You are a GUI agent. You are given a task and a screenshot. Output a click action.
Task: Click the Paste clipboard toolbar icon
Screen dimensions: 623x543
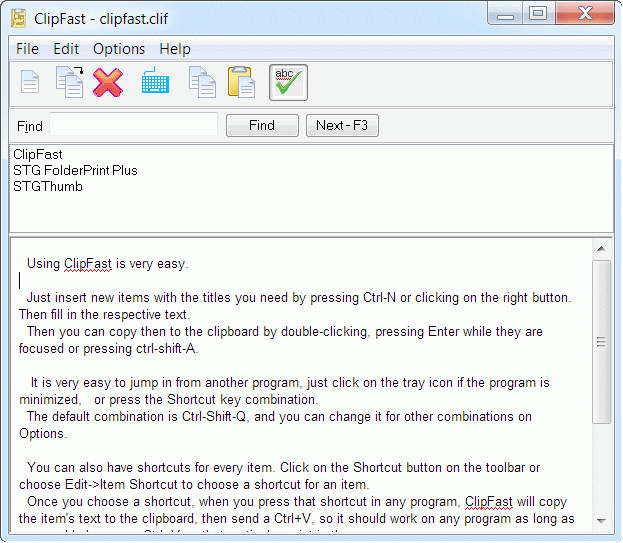241,82
